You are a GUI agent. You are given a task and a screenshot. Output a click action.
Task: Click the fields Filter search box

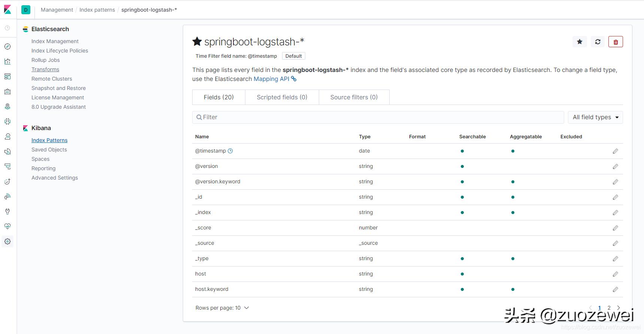tap(378, 117)
